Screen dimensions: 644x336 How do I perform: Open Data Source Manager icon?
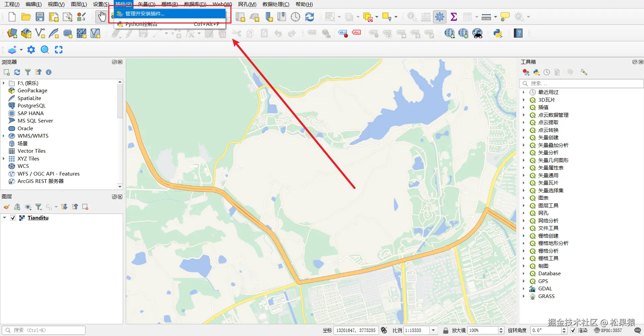tap(12, 33)
